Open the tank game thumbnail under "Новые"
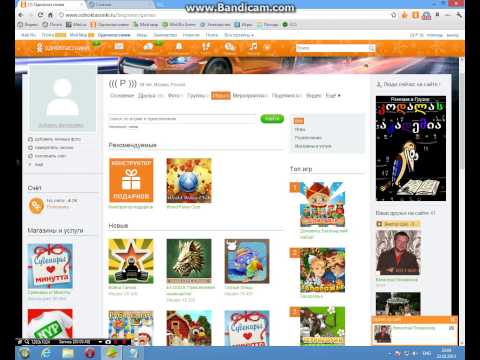This screenshot has width=480, height=360. pos(131,261)
